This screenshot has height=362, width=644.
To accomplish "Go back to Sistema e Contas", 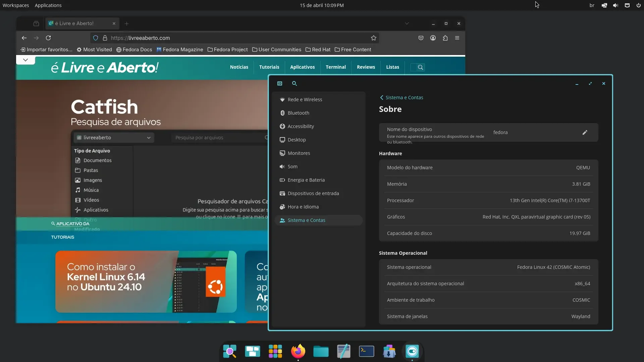I will 401,98.
